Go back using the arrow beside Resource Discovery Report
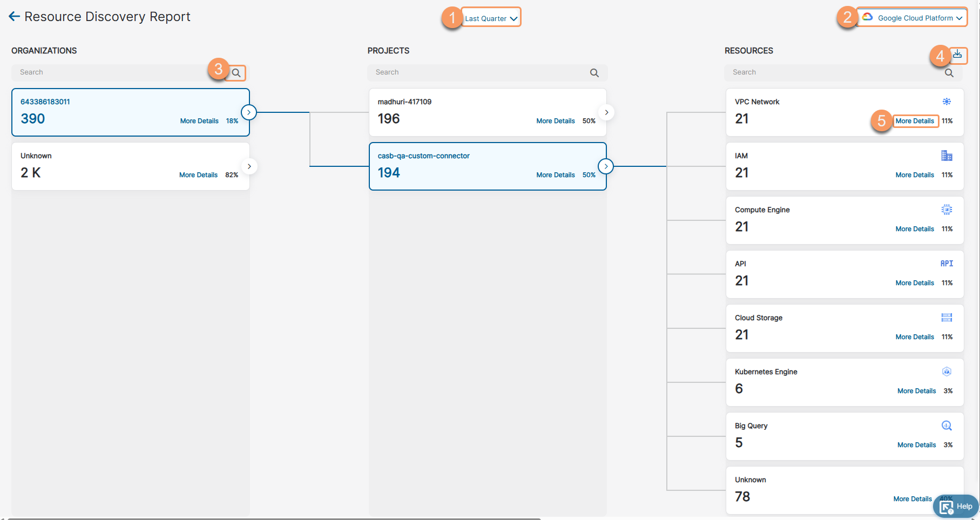The height and width of the screenshot is (520, 980). click(x=15, y=17)
